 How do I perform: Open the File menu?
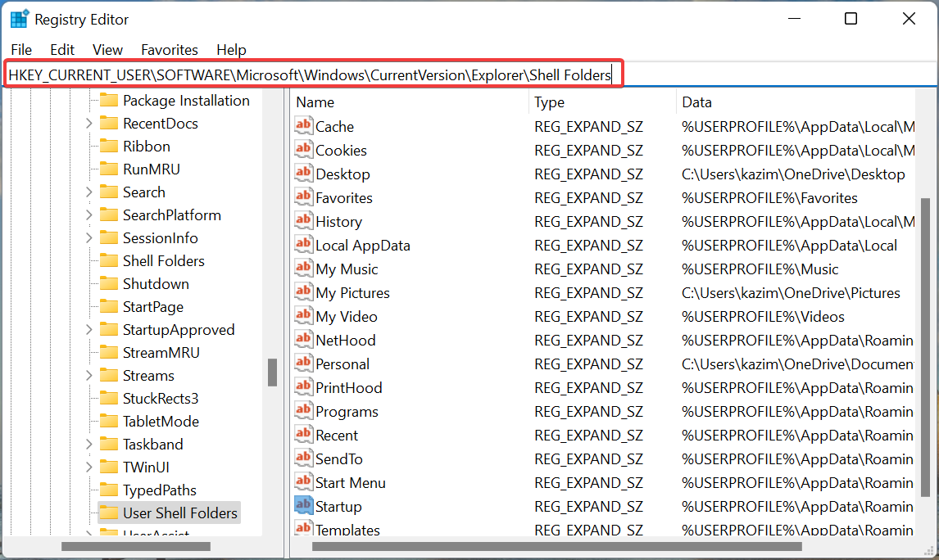(x=21, y=50)
